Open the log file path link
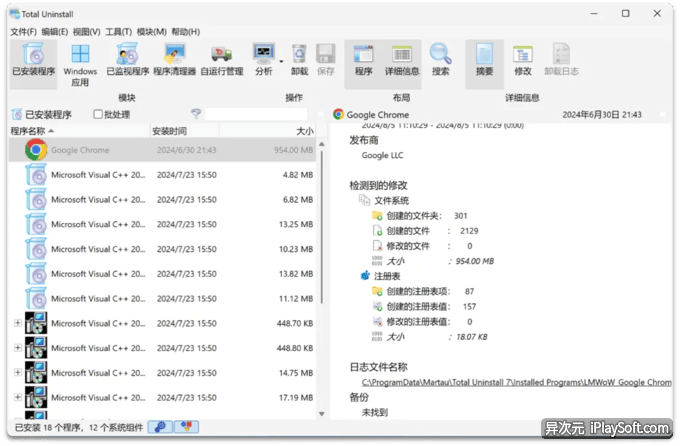Image resolution: width=680 pixels, height=446 pixels. tap(516, 382)
